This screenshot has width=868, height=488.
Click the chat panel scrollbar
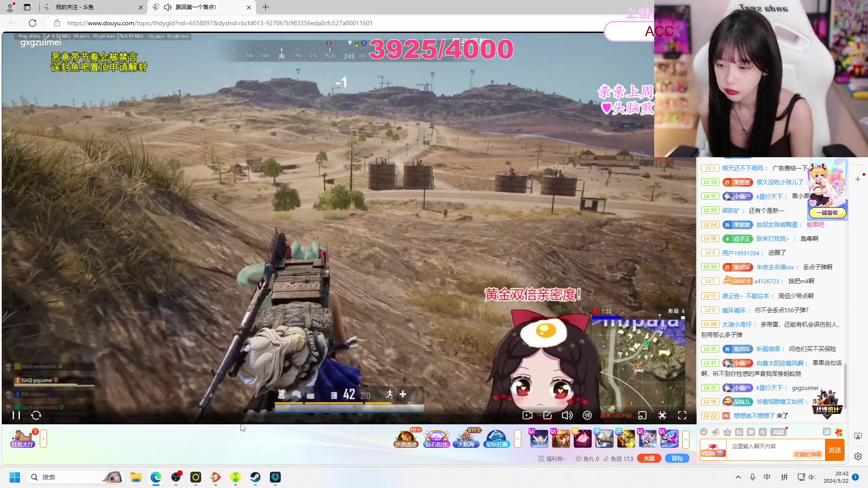pos(845,386)
